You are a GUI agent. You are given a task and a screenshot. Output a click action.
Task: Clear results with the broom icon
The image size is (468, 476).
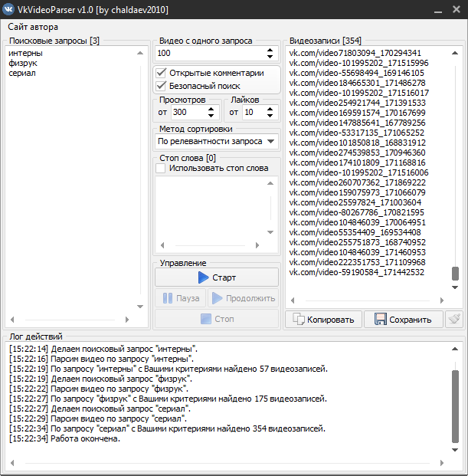(454, 320)
